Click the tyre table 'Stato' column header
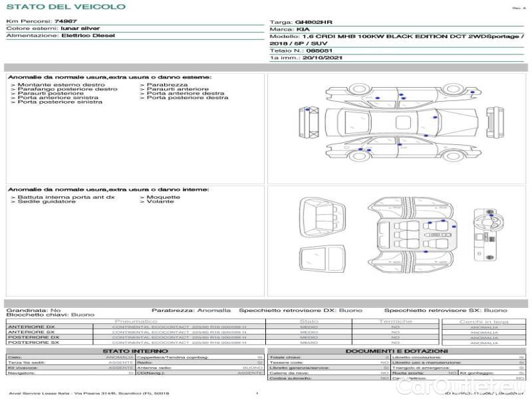This screenshot has width=532, height=399. click(309, 321)
